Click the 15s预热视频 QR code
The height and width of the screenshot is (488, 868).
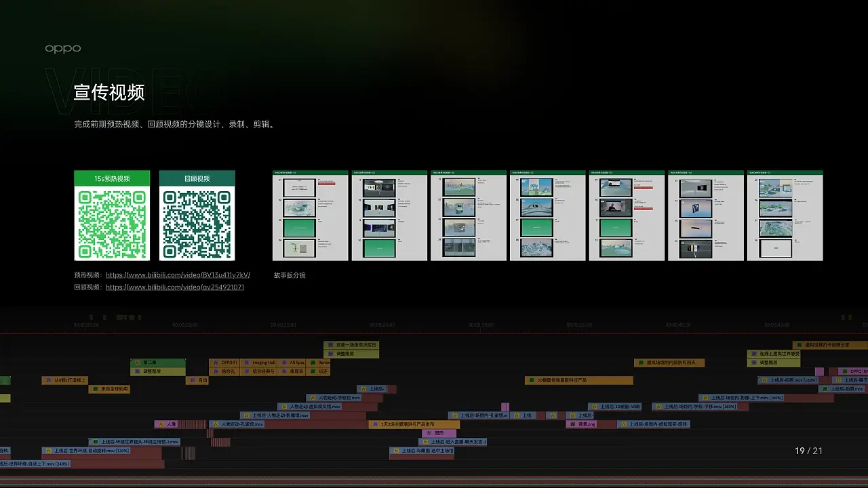112,224
